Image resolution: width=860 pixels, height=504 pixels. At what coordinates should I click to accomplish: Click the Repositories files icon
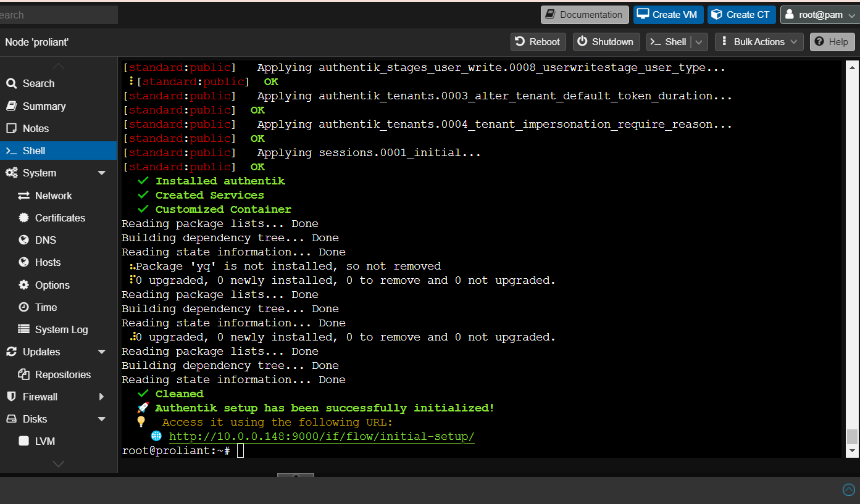(x=23, y=374)
